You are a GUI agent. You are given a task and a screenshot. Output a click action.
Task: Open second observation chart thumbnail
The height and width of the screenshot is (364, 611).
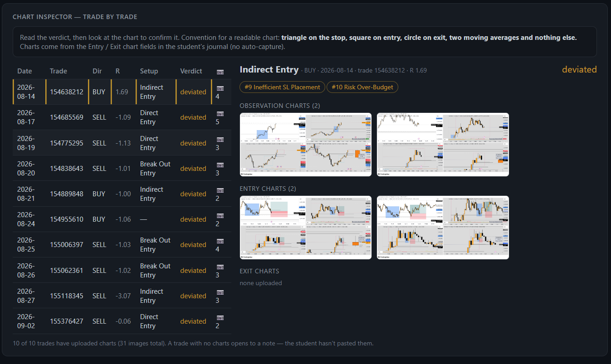(443, 145)
